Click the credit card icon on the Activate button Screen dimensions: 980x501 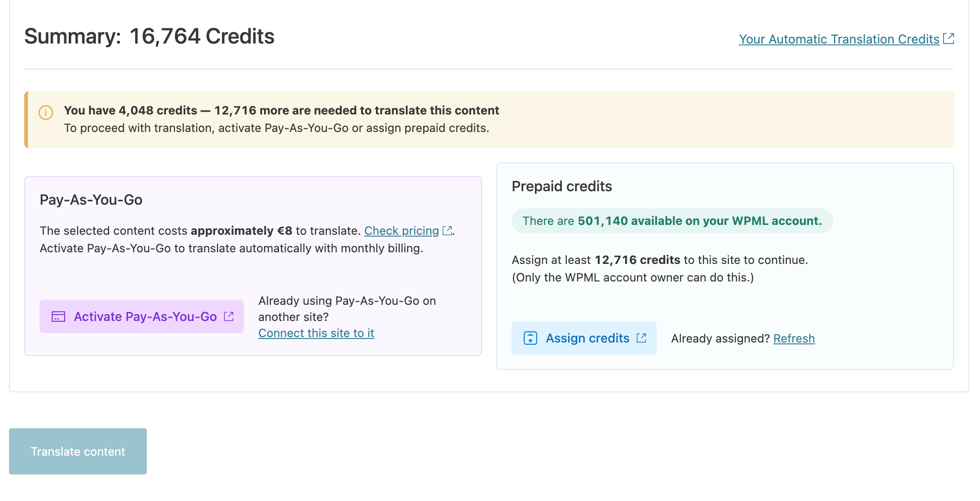[x=58, y=317]
